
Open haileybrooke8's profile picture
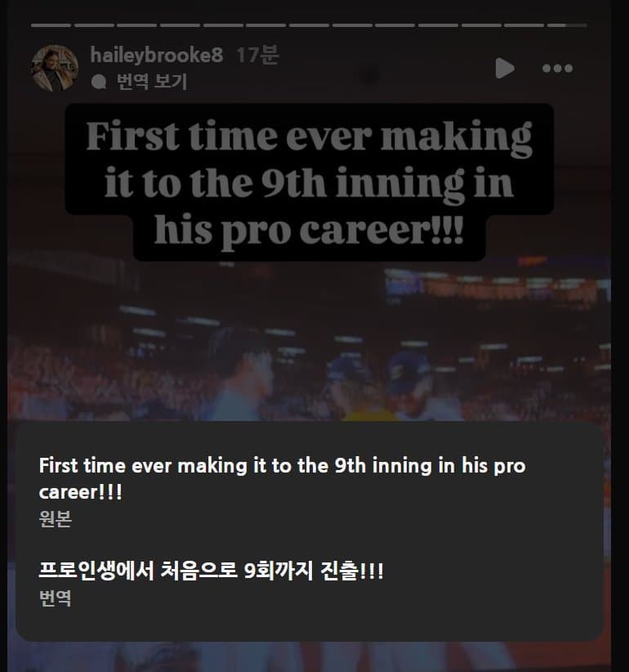(x=55, y=68)
